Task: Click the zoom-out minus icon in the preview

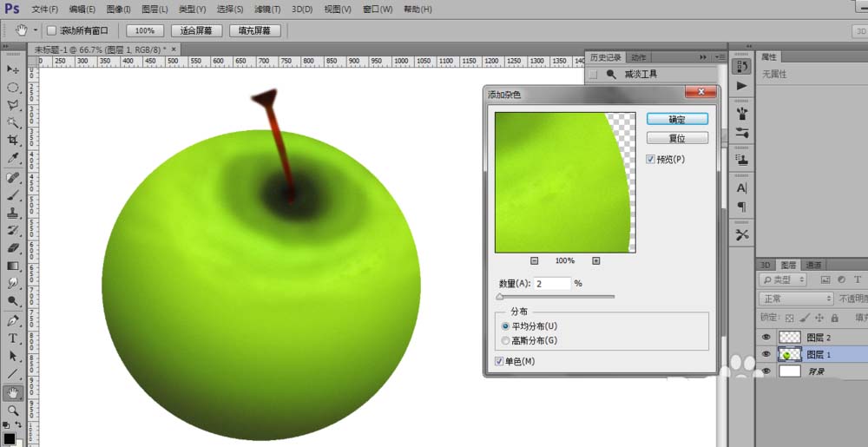Action: coord(534,260)
